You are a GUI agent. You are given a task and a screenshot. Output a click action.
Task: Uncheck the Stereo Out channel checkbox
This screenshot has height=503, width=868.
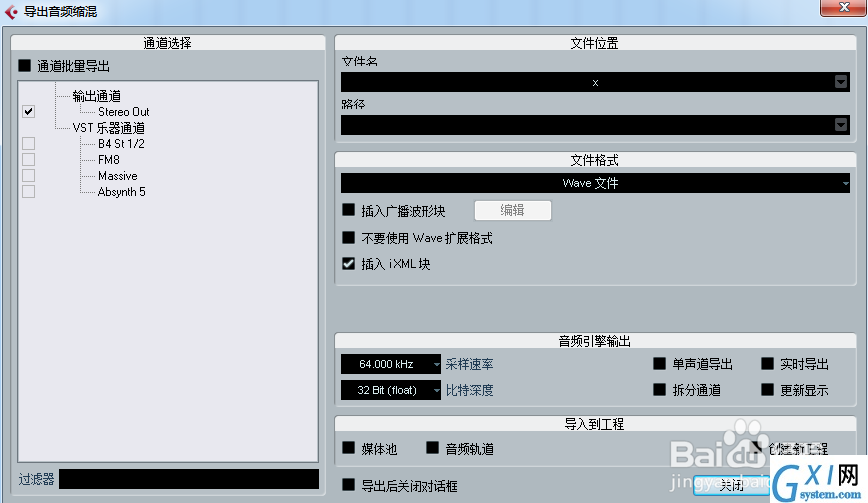click(x=29, y=111)
